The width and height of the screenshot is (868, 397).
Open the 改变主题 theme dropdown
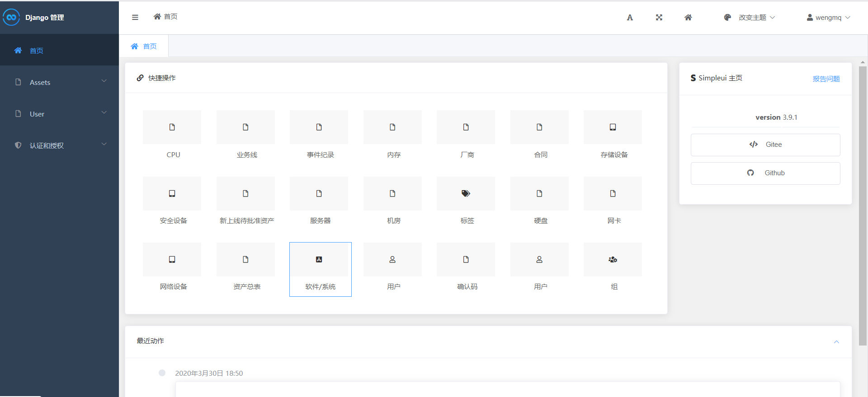pyautogui.click(x=750, y=18)
